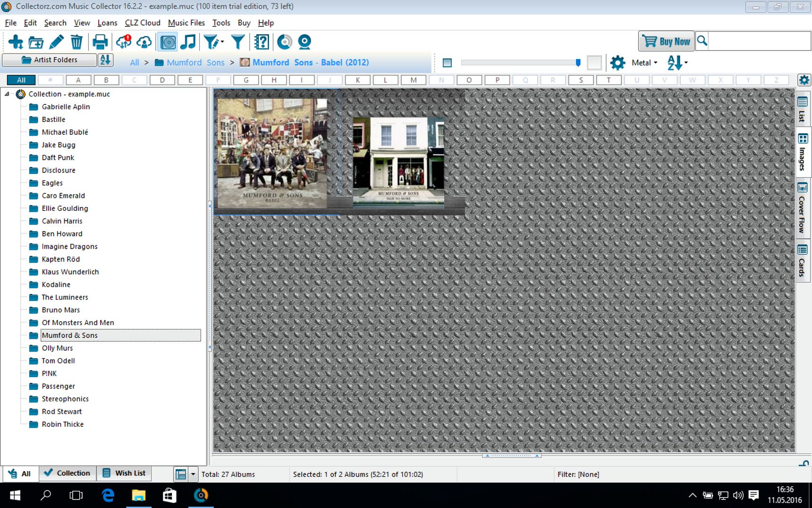Screen dimensions: 812x508
Task: Open the Loans menu
Action: pyautogui.click(x=107, y=23)
